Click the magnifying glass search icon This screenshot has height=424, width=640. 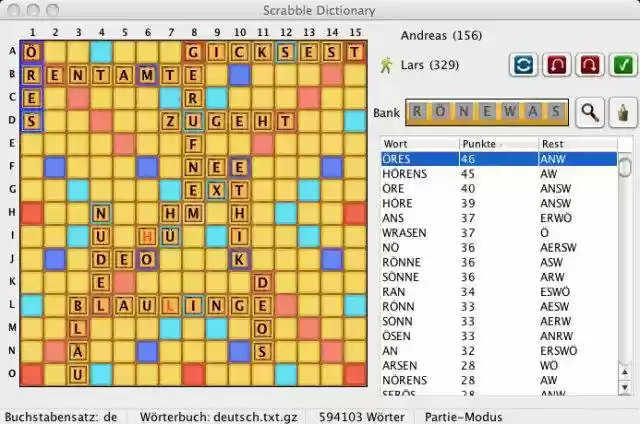point(590,112)
